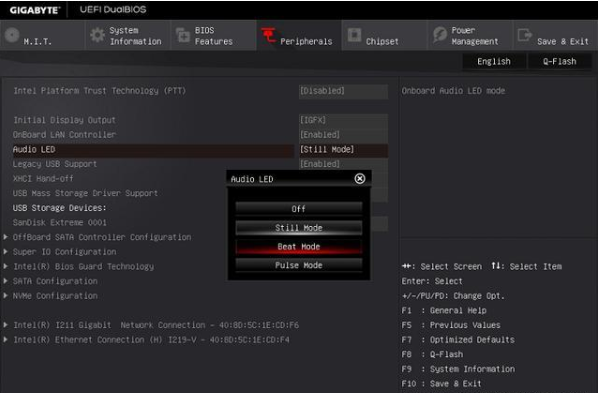Change the Initial Display Output [IGFX] value
The width and height of the screenshot is (598, 393).
click(x=343, y=120)
